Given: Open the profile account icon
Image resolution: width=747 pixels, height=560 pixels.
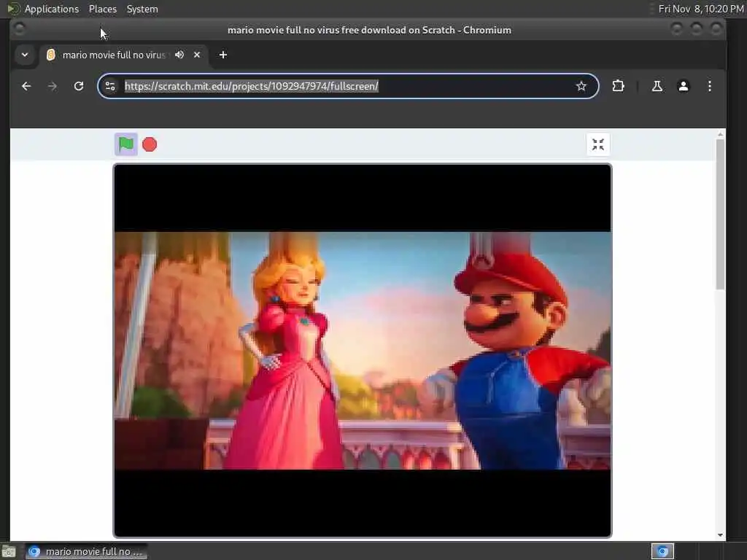Looking at the screenshot, I should 683,86.
